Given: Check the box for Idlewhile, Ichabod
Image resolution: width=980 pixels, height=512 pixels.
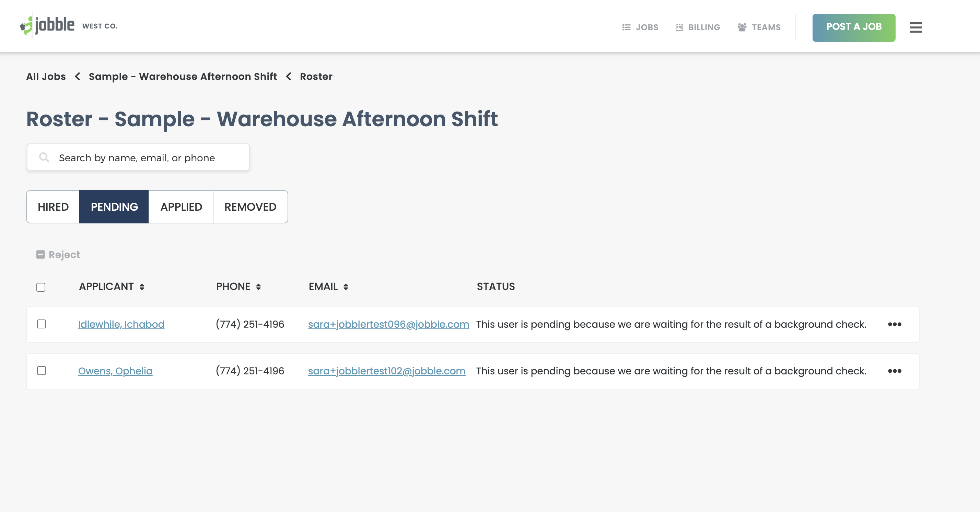Looking at the screenshot, I should [x=42, y=324].
